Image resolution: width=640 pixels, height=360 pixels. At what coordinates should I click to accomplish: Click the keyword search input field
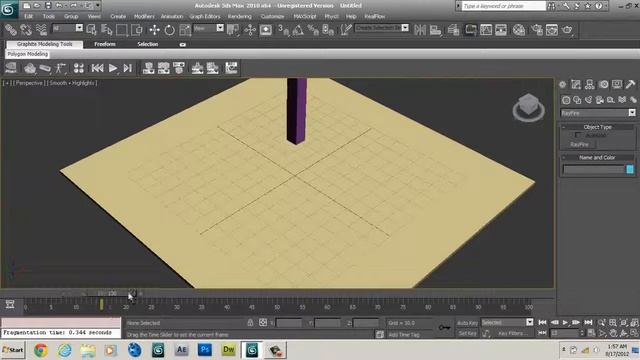coord(504,6)
